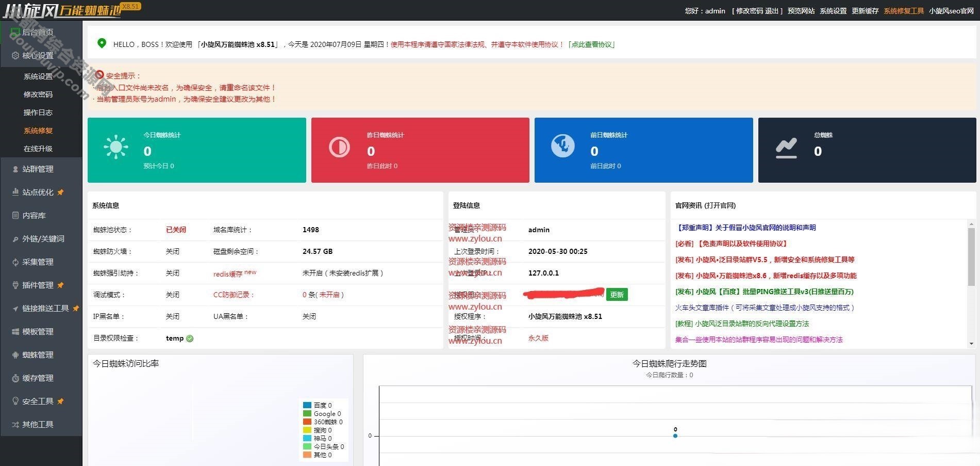Click the 安全工具 lightbulb icon
The height and width of the screenshot is (466, 980).
click(x=15, y=401)
